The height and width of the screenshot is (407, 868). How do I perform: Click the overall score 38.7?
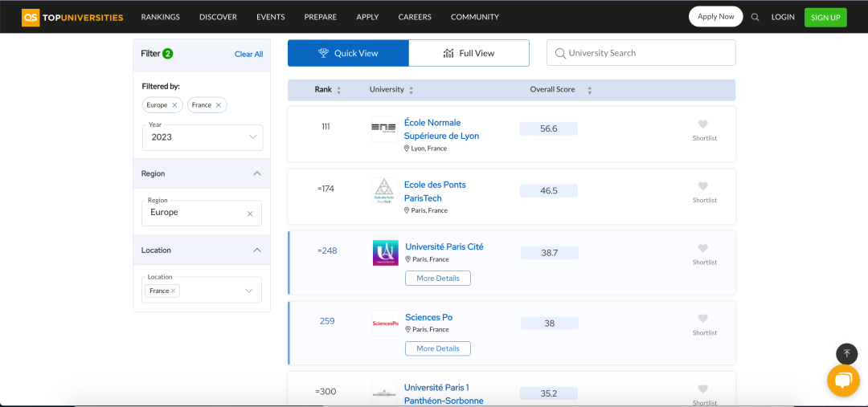[549, 253]
